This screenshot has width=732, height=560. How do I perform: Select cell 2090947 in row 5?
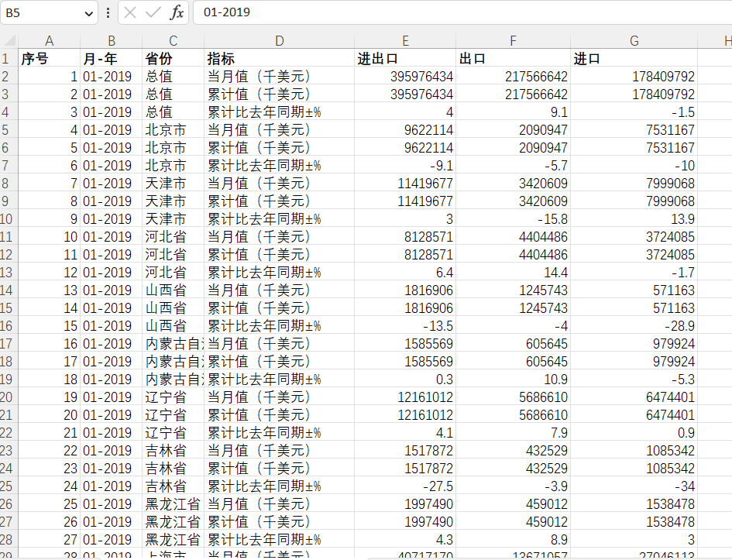[x=513, y=129]
